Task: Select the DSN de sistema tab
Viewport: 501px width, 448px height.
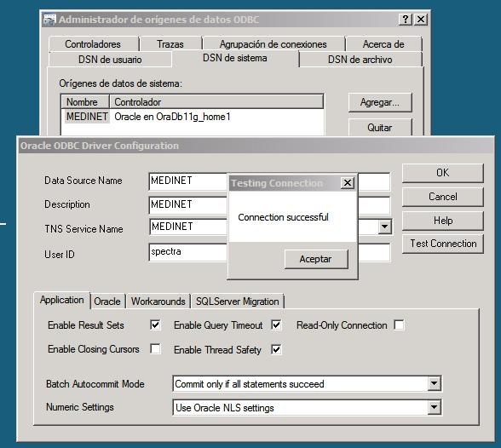Action: coord(235,58)
